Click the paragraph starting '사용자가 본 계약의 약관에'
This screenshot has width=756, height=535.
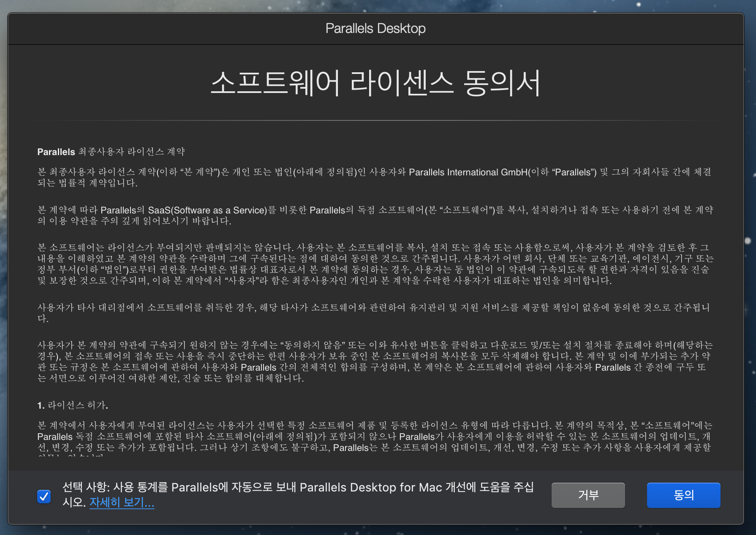click(375, 362)
